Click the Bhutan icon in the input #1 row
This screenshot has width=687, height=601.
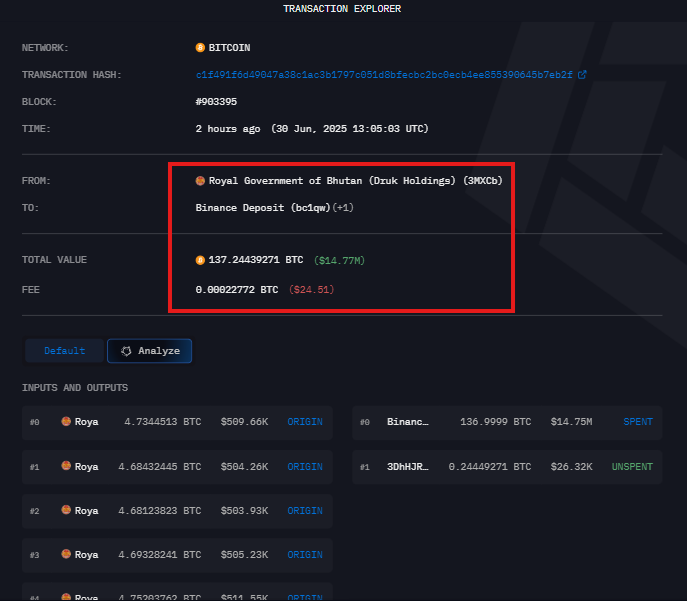coord(66,466)
